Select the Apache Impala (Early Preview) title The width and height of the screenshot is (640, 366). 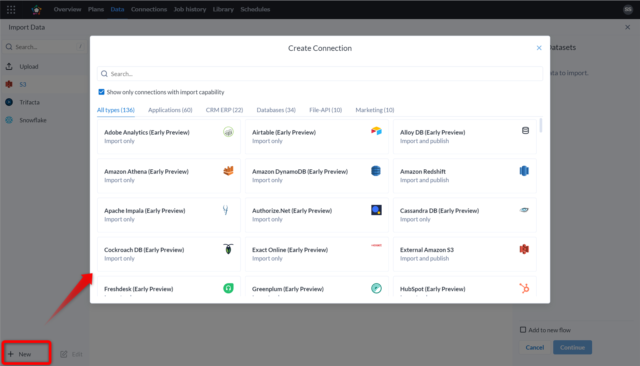(144, 211)
